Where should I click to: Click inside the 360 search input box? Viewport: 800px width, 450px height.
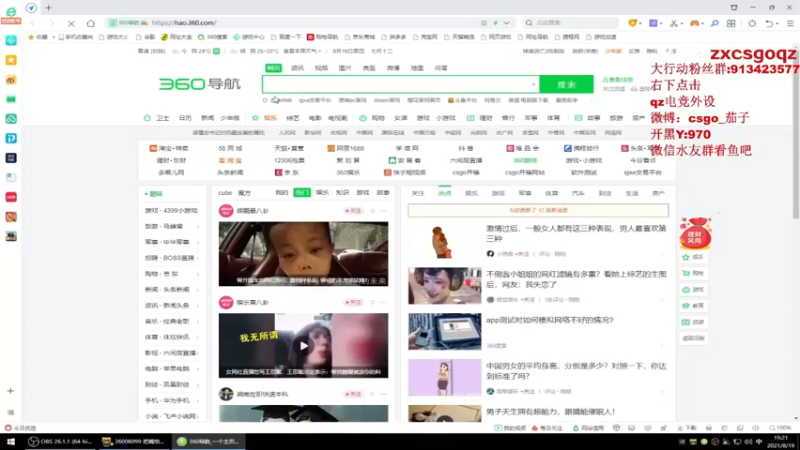coord(396,84)
